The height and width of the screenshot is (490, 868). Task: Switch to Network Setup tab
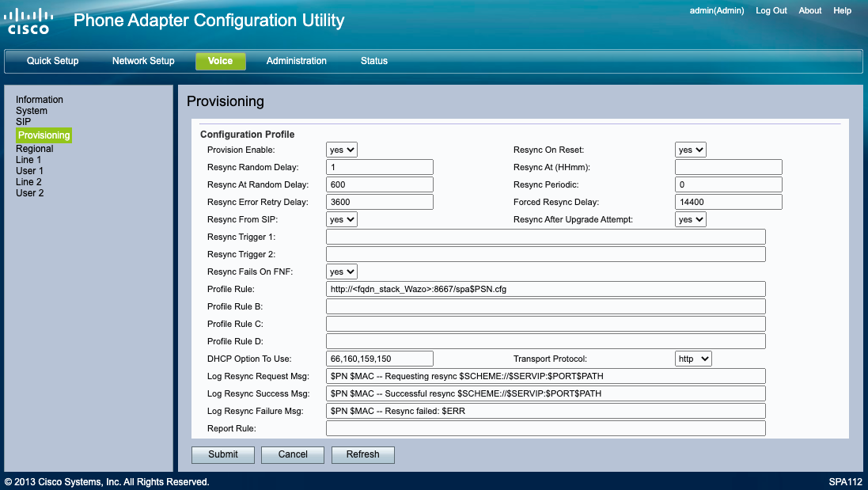click(143, 61)
